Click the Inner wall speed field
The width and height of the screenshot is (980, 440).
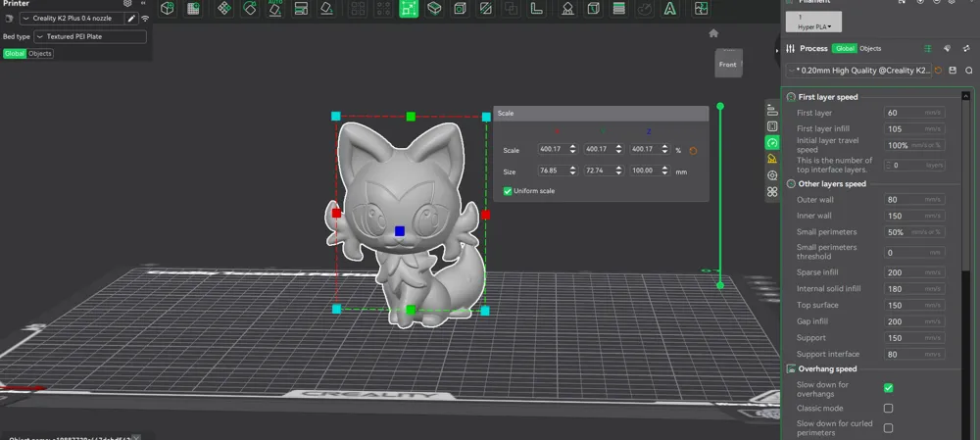[x=914, y=217]
